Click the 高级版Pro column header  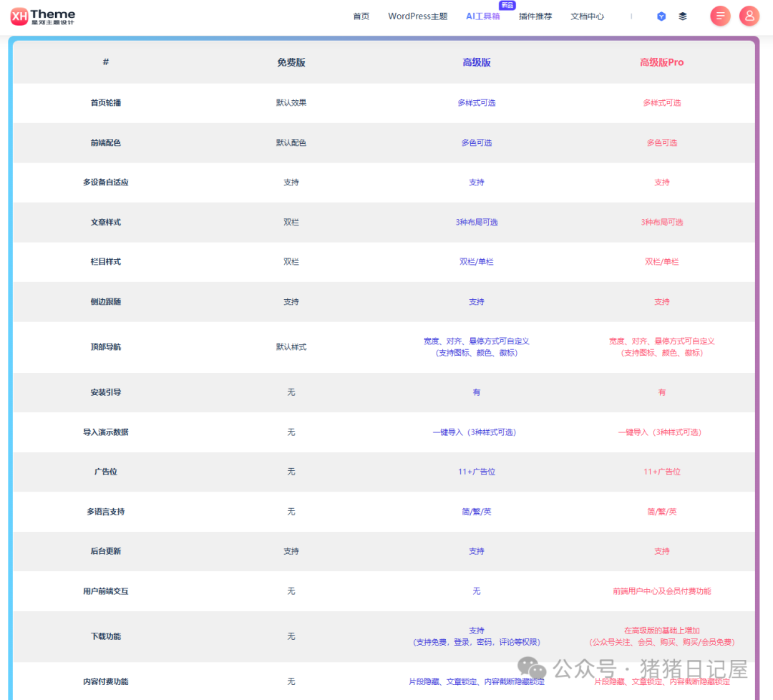click(661, 62)
